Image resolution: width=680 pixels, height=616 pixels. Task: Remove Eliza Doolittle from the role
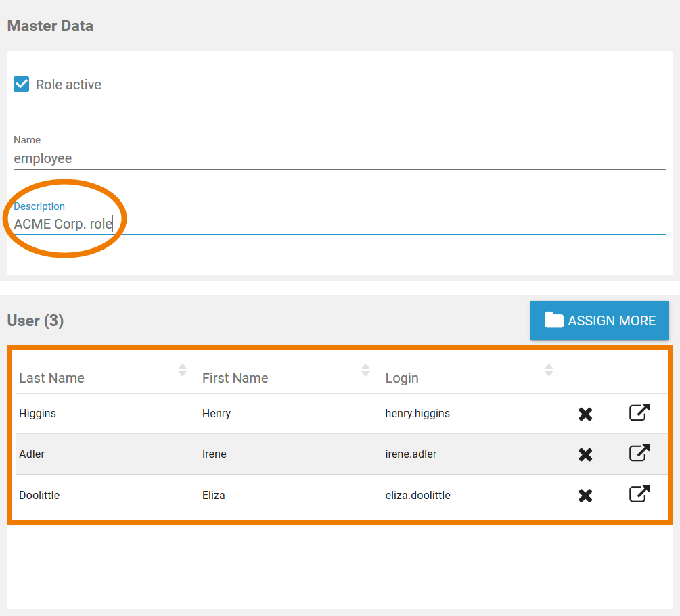585,496
